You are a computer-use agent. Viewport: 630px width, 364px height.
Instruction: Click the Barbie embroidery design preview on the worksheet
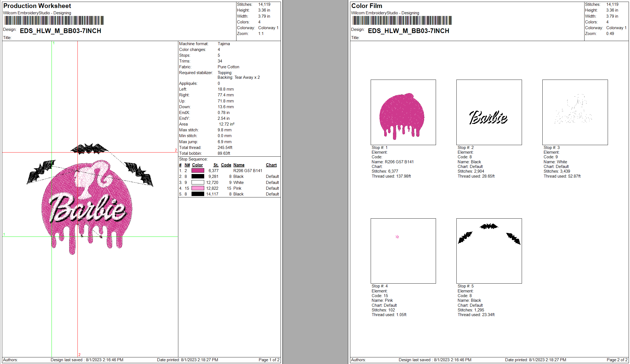(90, 199)
